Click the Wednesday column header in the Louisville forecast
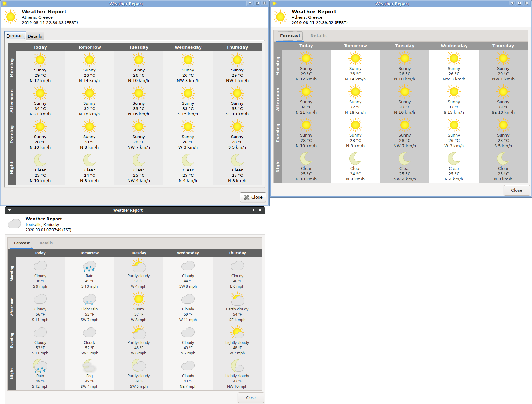Viewport: 532px width, 404px height. coord(188,253)
